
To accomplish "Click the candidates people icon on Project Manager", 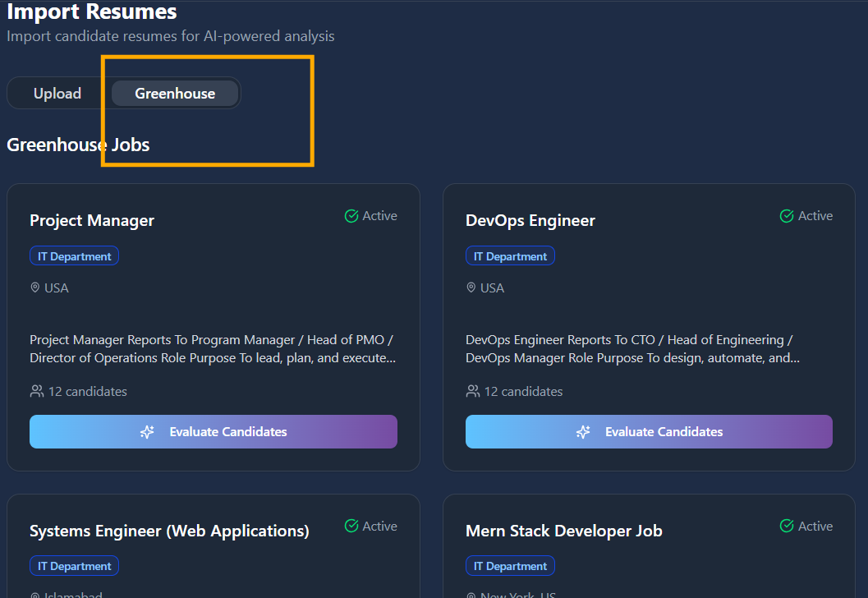I will point(37,392).
